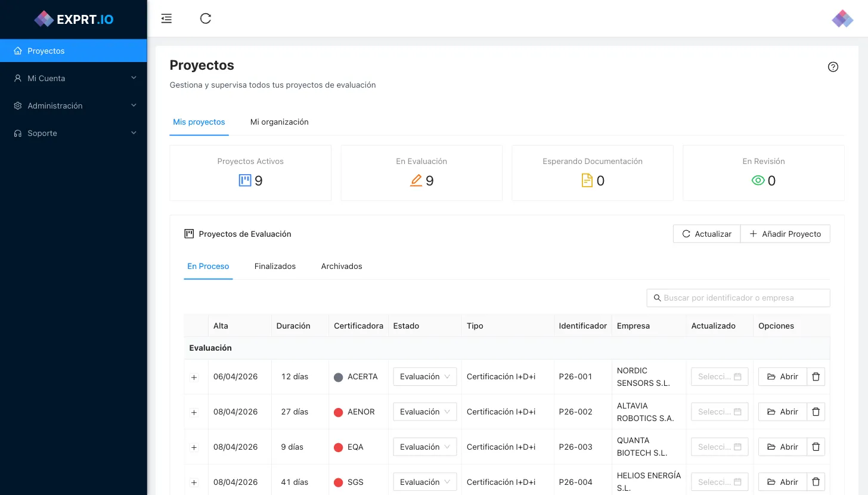This screenshot has height=495, width=868.
Task: Switch to the Mi organización tab
Action: coord(280,122)
